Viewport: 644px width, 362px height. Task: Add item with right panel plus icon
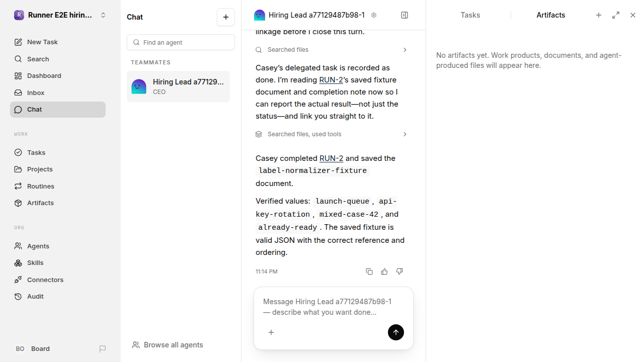click(x=599, y=15)
